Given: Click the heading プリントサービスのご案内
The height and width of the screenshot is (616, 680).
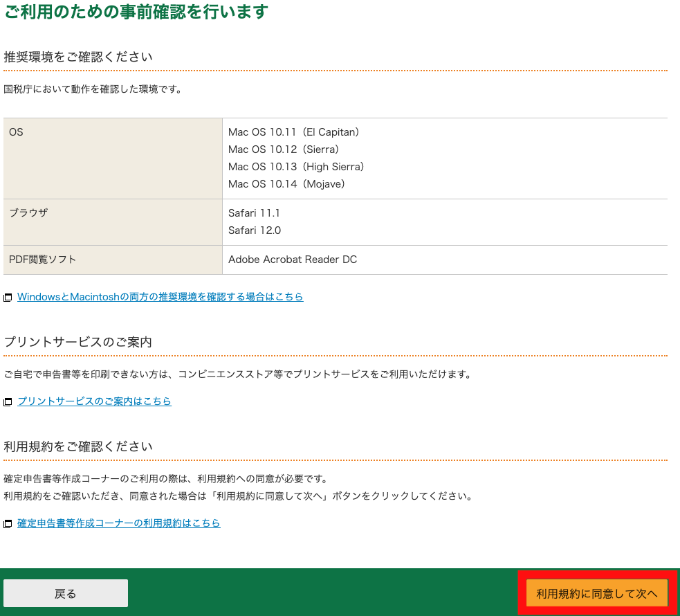Looking at the screenshot, I should (78, 342).
